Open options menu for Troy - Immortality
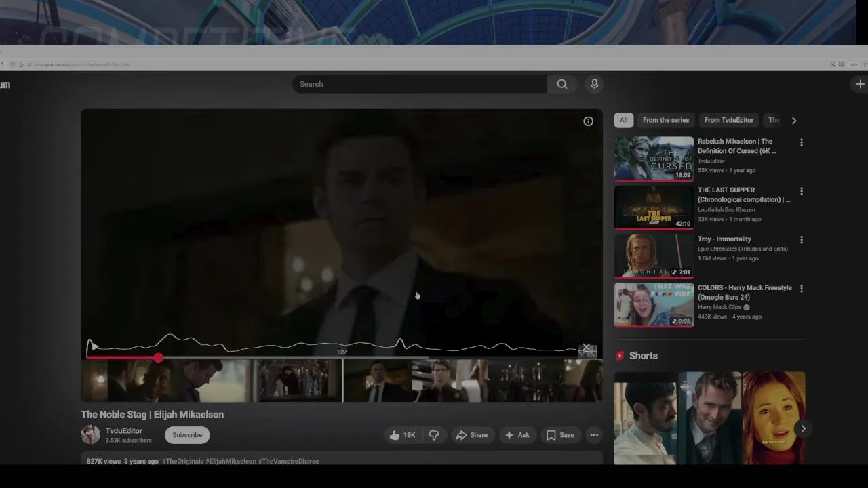The height and width of the screenshot is (488, 868). pyautogui.click(x=801, y=240)
